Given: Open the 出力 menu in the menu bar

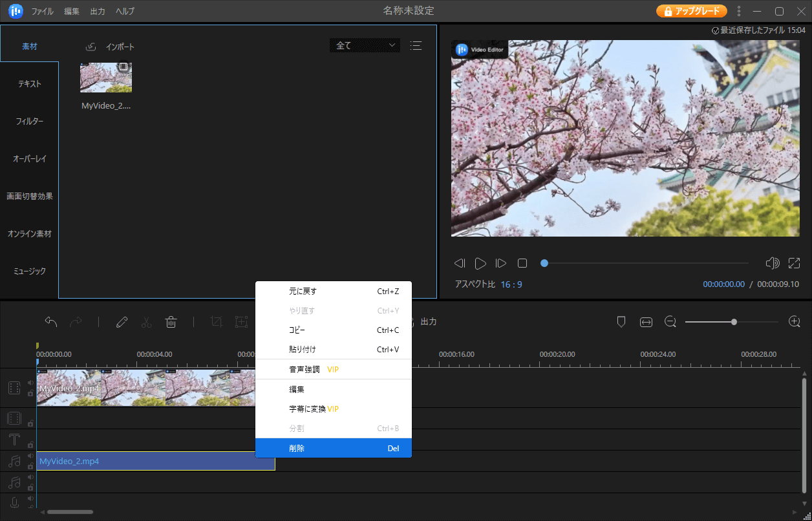Looking at the screenshot, I should click(x=98, y=11).
